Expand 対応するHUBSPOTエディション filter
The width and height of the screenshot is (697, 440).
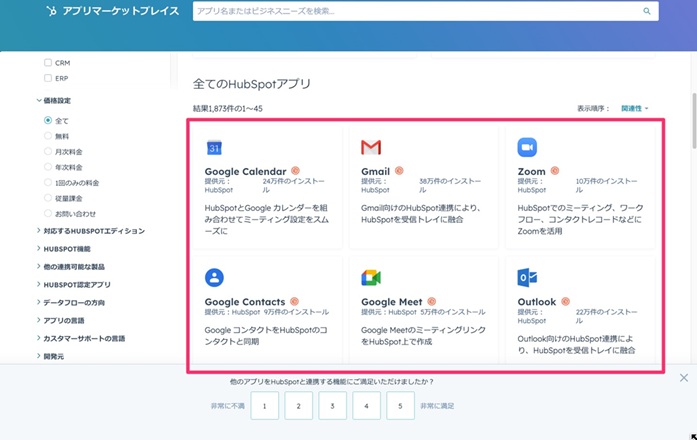91,231
